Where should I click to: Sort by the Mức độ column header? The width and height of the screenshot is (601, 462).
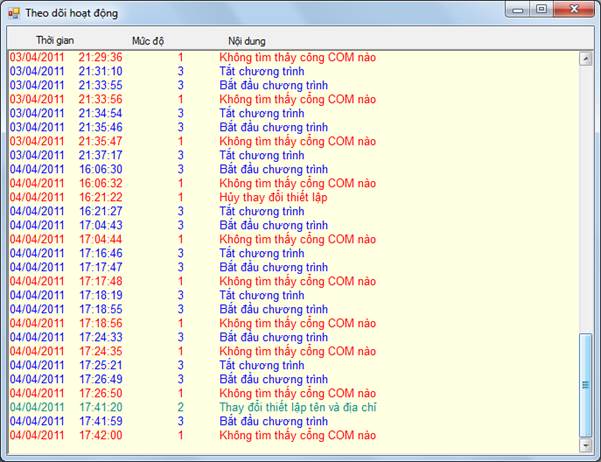click(x=148, y=41)
